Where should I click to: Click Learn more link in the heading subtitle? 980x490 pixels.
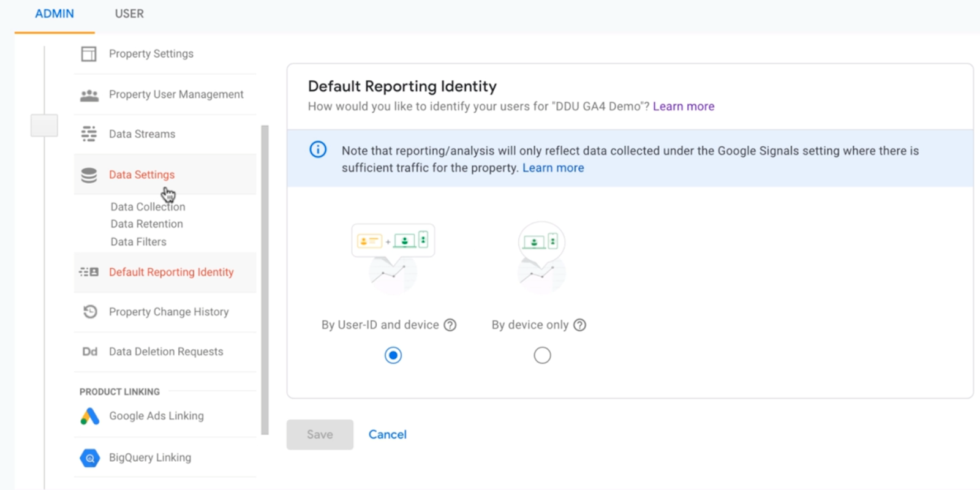684,107
